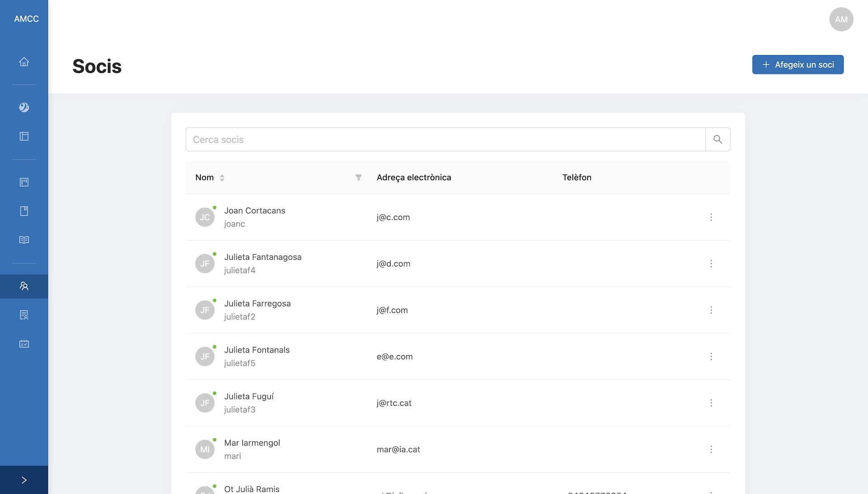This screenshot has height=494, width=868.
Task: Click the Afegeix un soci button
Action: pyautogui.click(x=797, y=65)
